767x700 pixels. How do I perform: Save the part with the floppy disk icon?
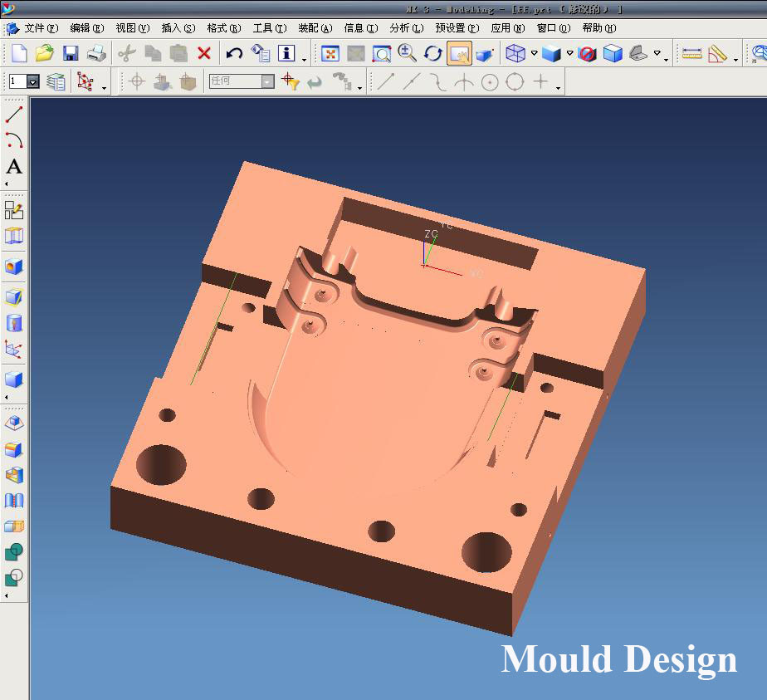point(71,54)
